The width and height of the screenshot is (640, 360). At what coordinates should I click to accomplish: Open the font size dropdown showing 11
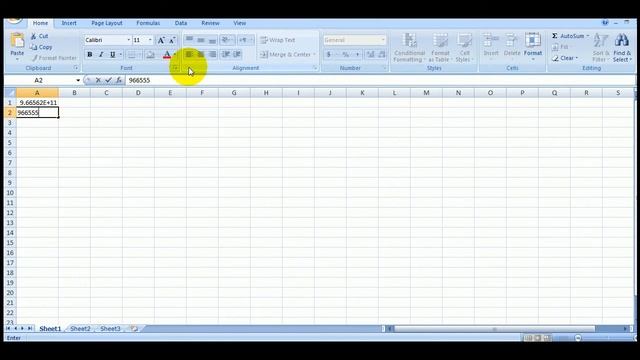150,40
